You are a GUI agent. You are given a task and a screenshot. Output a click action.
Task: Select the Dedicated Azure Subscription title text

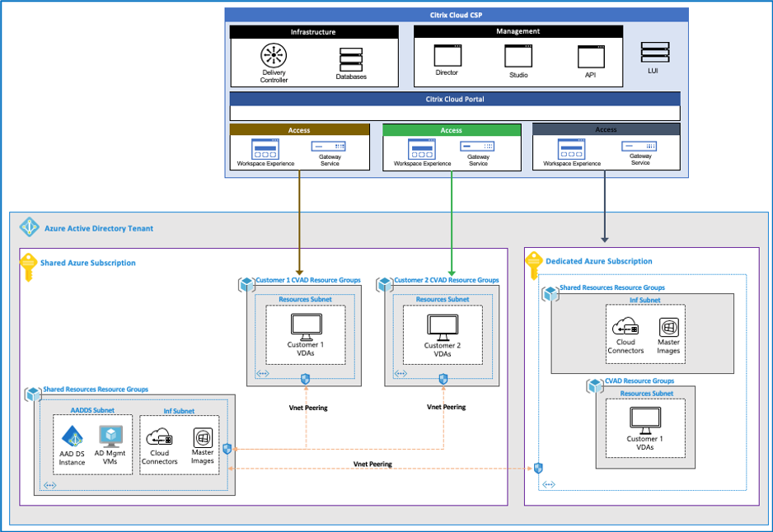coord(599,261)
